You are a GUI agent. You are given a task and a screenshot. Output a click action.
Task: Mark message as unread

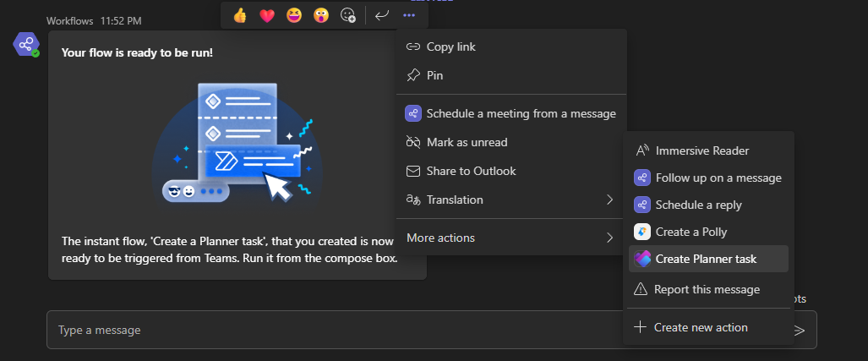[x=511, y=142]
